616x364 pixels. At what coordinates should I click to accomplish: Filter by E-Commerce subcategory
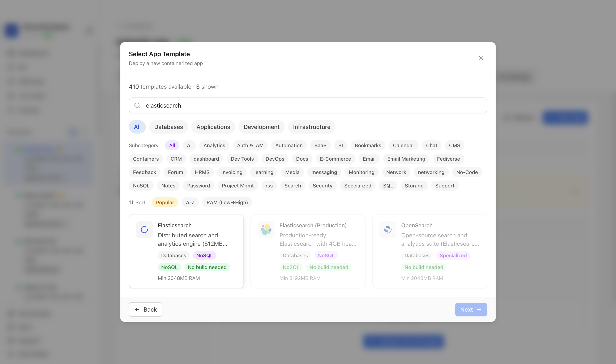[x=335, y=159]
